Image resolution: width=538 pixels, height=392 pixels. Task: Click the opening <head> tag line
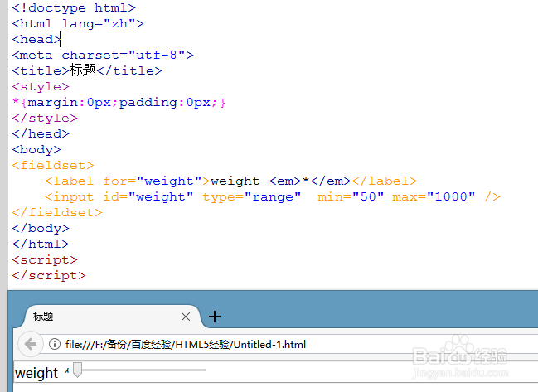36,39
